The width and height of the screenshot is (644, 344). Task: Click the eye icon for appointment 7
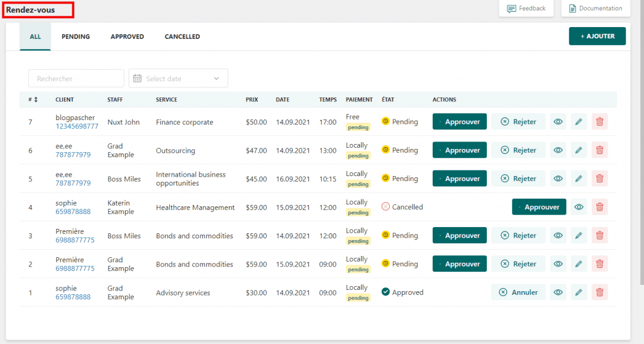[x=557, y=122]
